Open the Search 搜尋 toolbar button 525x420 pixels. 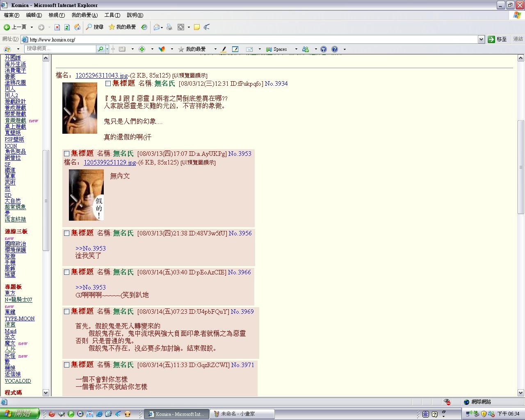click(x=94, y=27)
